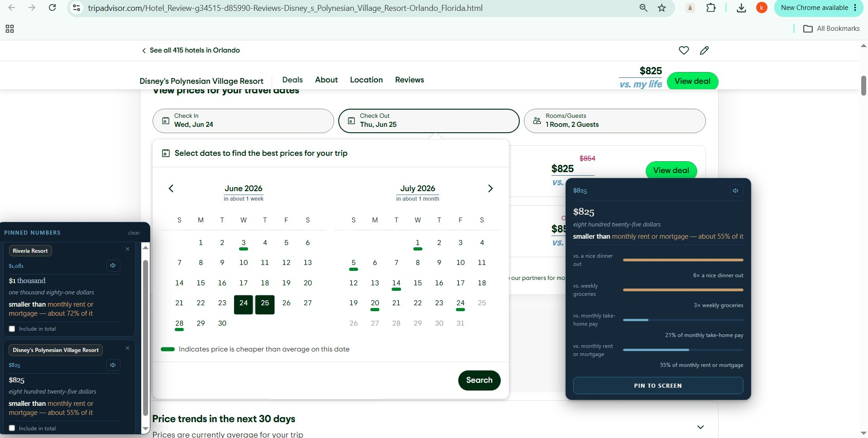Select July 5 in the calendar
868x438 pixels.
(354, 263)
